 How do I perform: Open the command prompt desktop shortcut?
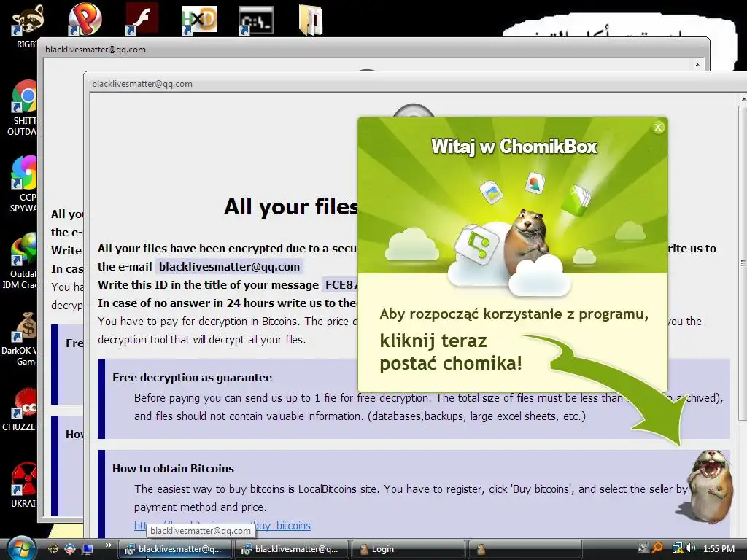point(256,21)
